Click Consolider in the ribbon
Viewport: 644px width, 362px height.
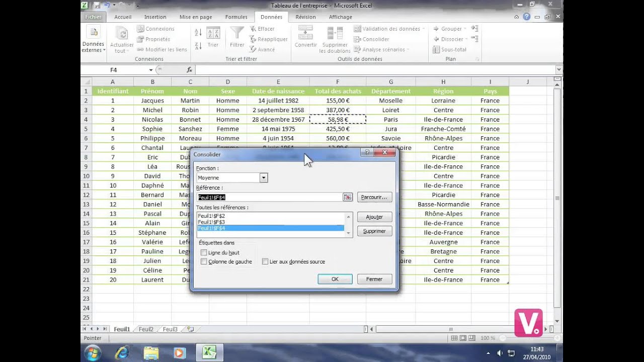[x=371, y=39]
